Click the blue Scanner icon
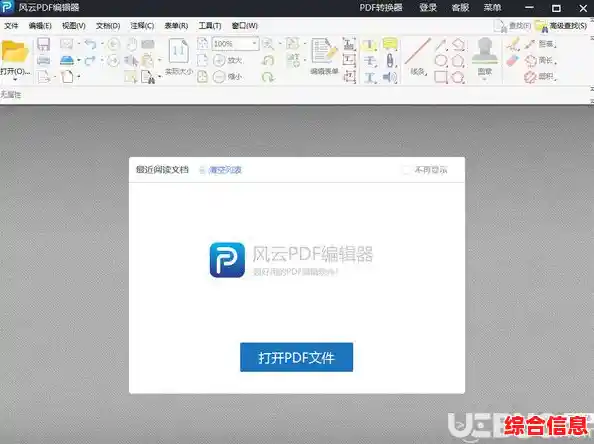The image size is (594, 444). pyautogui.click(x=67, y=60)
